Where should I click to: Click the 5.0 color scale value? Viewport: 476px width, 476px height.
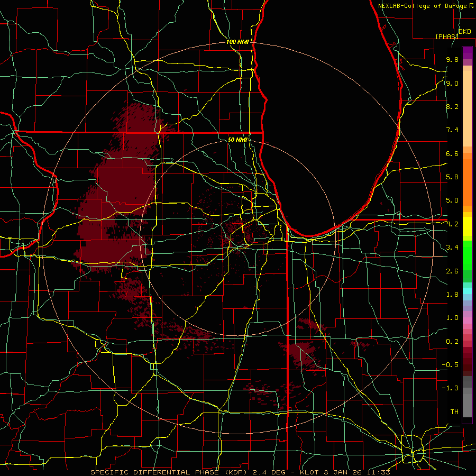pos(452,200)
